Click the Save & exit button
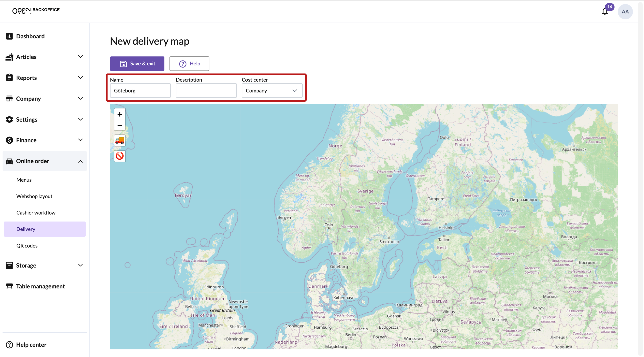644x357 pixels. point(137,63)
